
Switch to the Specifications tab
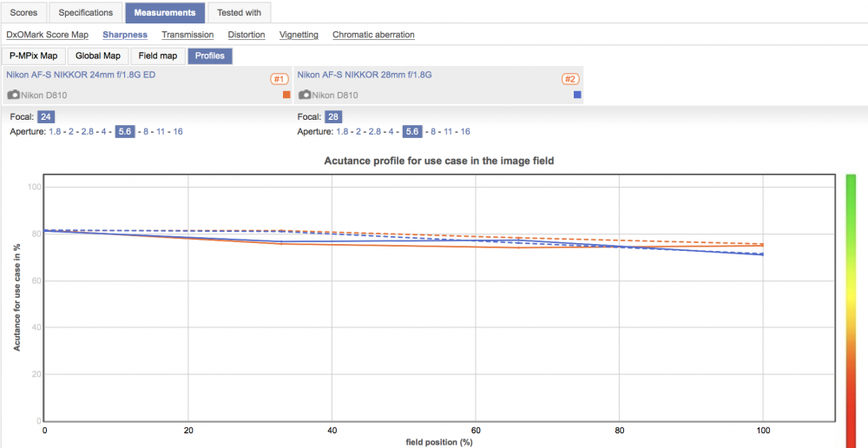point(86,12)
